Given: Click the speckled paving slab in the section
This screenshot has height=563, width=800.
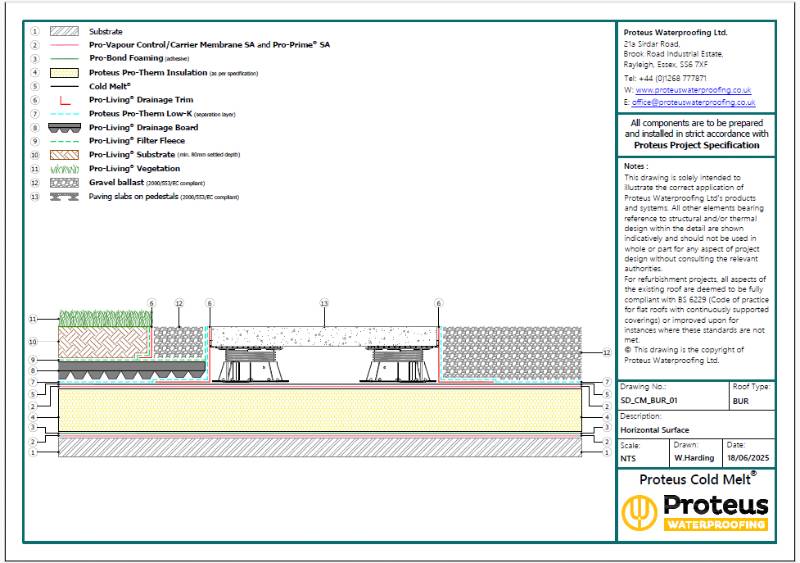Looking at the screenshot, I should 324,337.
